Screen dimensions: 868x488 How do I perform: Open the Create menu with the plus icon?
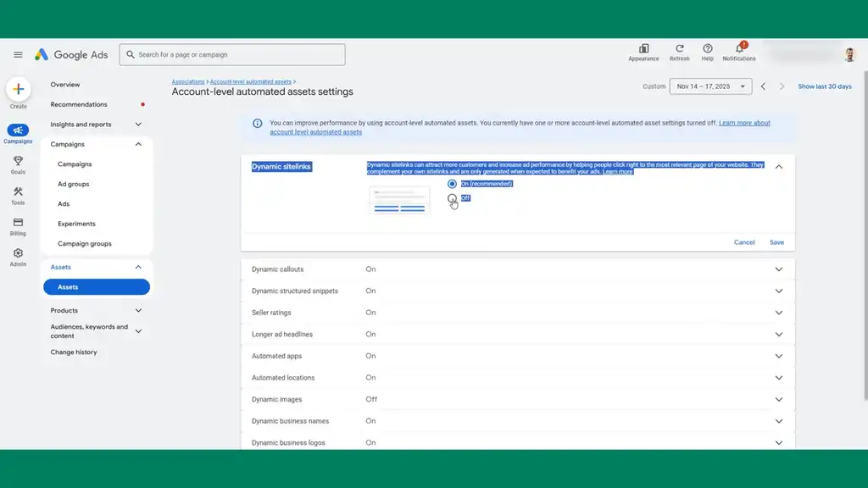coord(18,90)
